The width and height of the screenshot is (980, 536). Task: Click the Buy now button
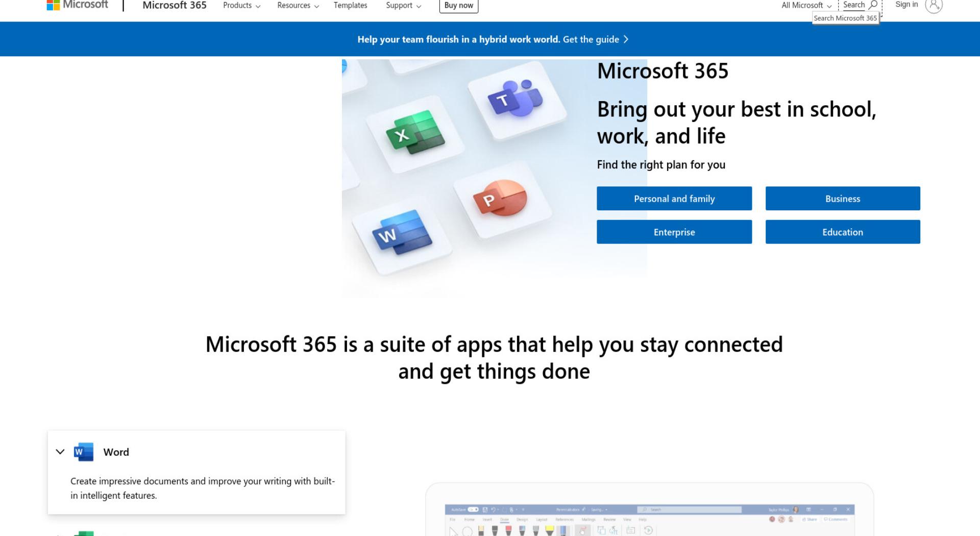(458, 6)
